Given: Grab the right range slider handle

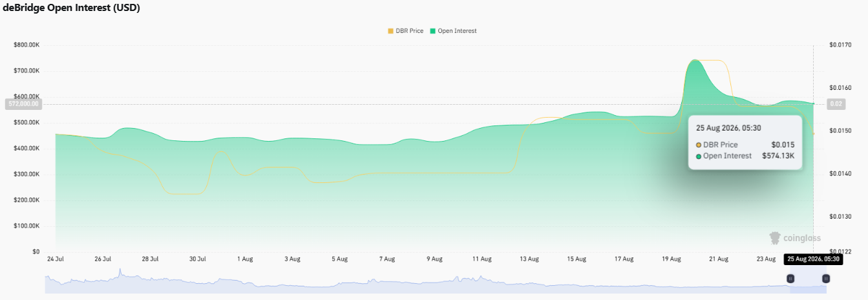Looking at the screenshot, I should [x=826, y=278].
